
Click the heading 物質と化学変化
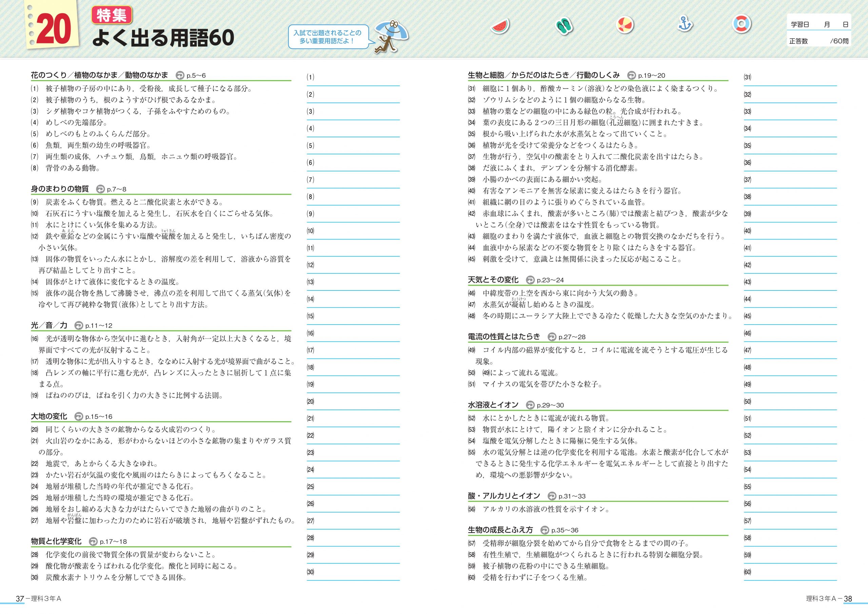[56, 541]
